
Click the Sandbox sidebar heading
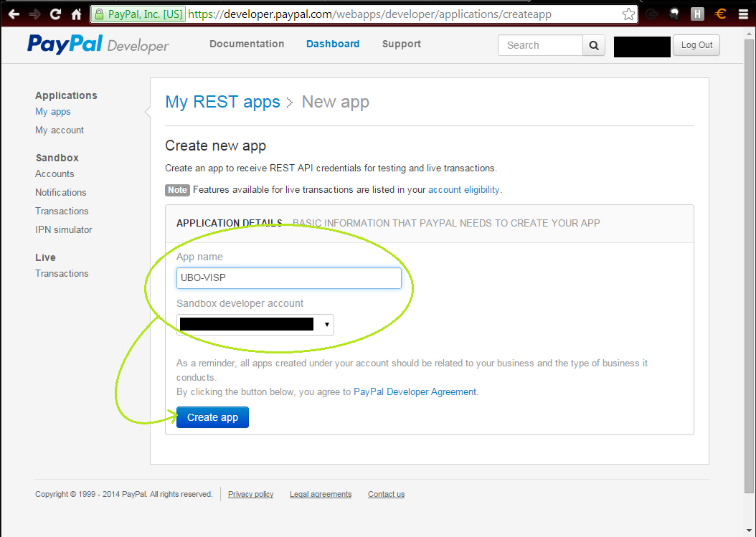tap(57, 158)
